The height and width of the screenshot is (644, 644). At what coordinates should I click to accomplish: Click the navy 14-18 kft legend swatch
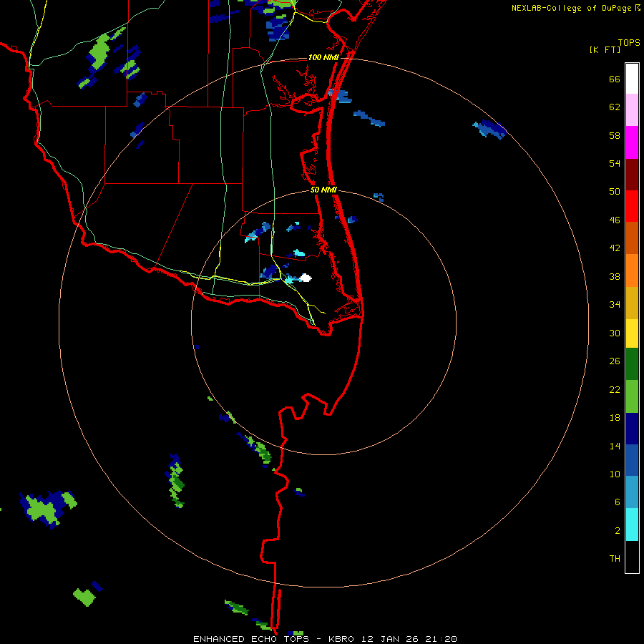(632, 429)
